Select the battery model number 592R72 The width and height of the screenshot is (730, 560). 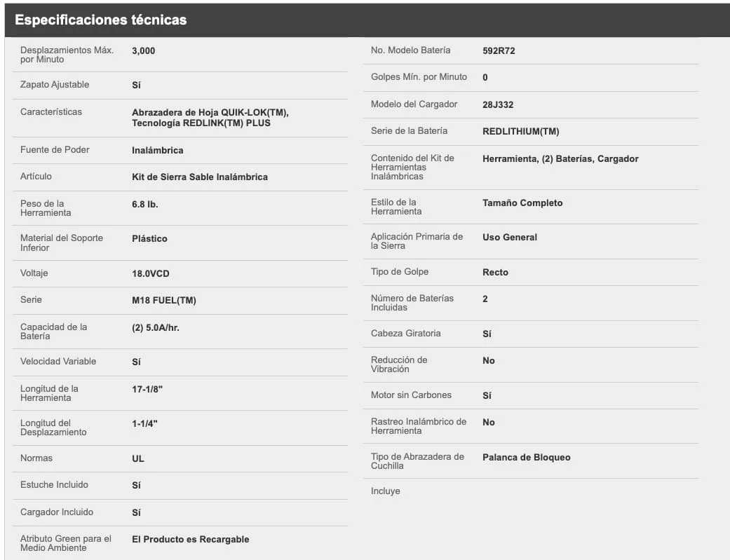click(499, 51)
